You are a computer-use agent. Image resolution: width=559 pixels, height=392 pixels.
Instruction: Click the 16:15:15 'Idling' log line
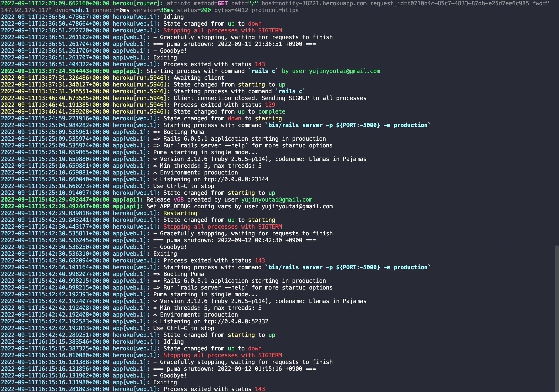point(92,342)
